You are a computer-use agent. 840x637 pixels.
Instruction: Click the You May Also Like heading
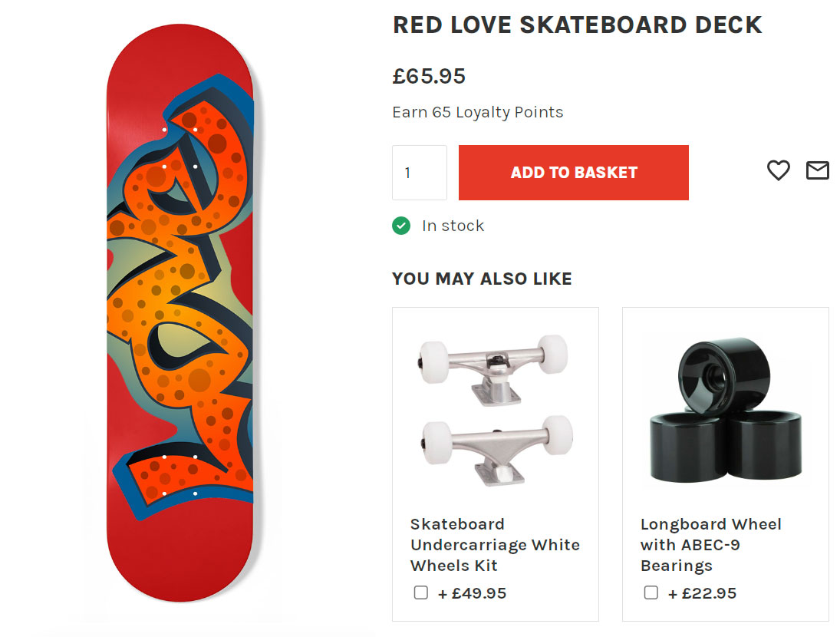click(482, 279)
